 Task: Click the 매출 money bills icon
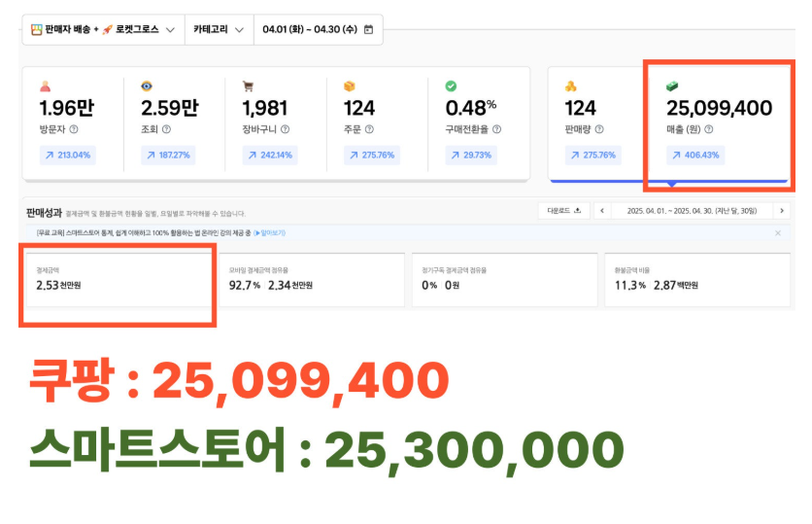(672, 86)
